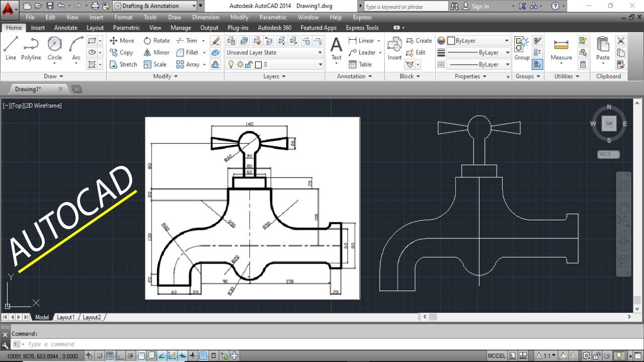644x362 pixels.
Task: Open the Annotate ribbon tab
Action: [66, 28]
